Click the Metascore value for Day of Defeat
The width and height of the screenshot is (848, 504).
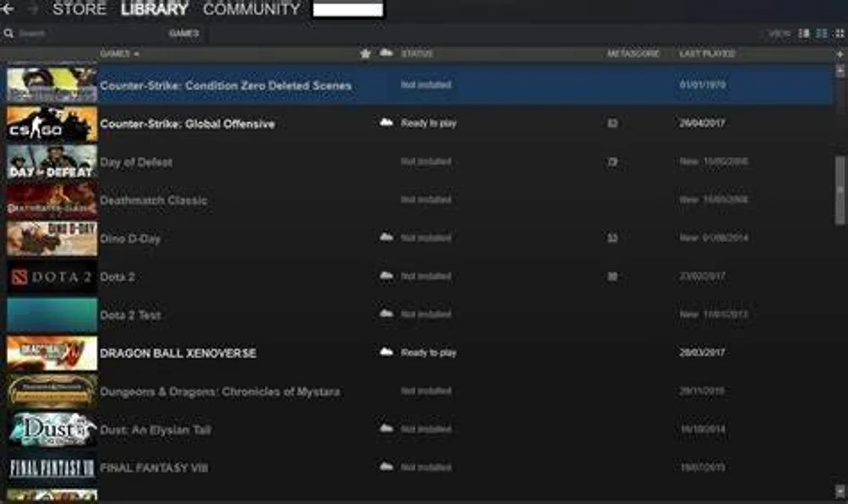point(612,162)
